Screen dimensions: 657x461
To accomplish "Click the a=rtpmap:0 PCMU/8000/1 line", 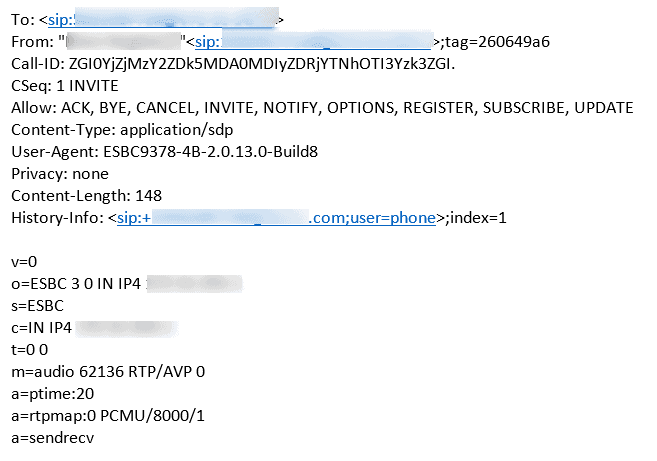I will point(108,416).
